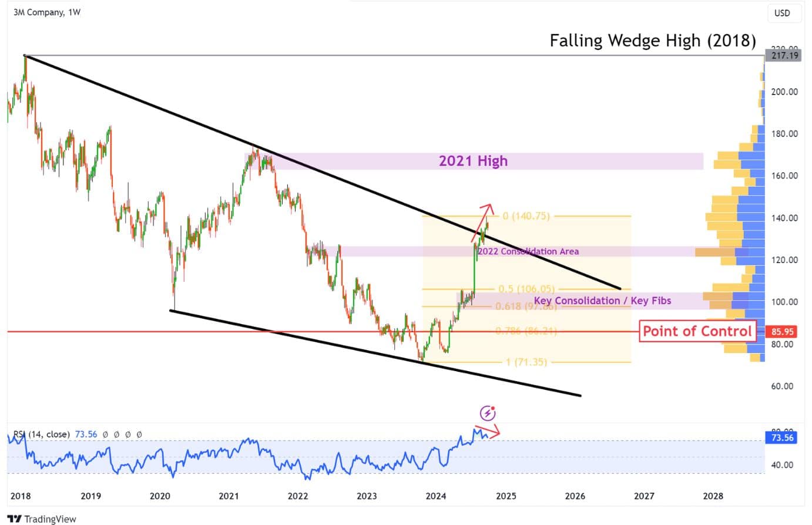Click the 100.00 price axis label
The width and height of the screenshot is (812, 525).
tap(784, 302)
